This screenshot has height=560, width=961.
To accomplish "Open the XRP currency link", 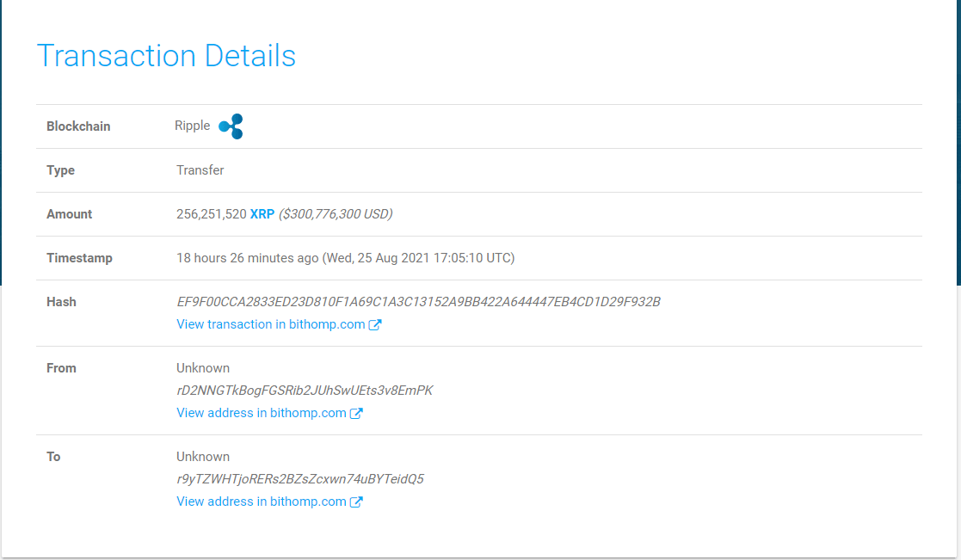I will pyautogui.click(x=262, y=214).
